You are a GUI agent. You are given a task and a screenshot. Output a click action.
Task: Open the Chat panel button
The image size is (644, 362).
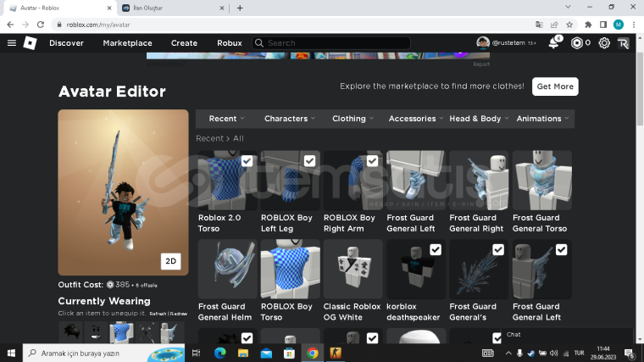point(567,335)
